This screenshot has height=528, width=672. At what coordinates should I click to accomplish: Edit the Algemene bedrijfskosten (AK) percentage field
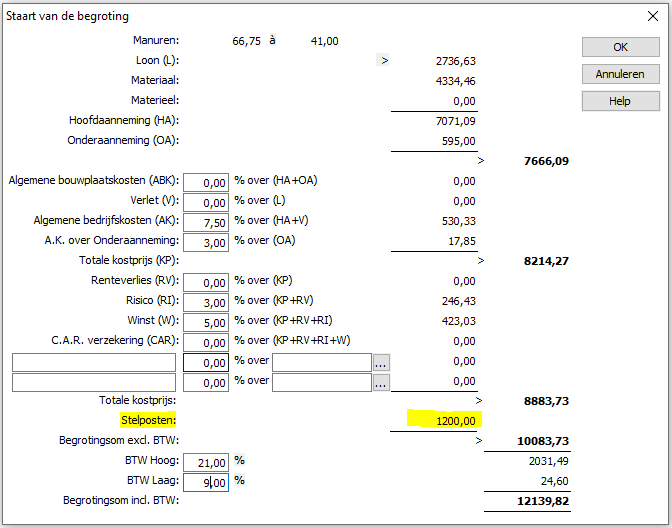tap(206, 222)
